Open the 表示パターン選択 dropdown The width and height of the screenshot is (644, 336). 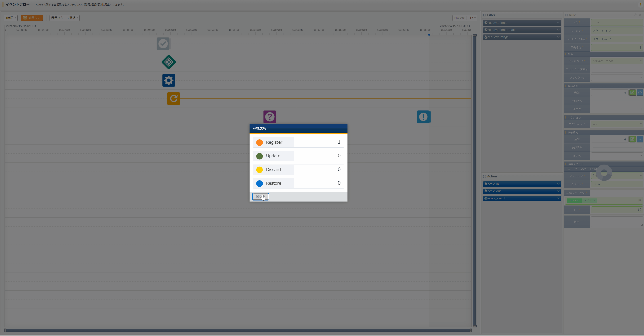[65, 18]
